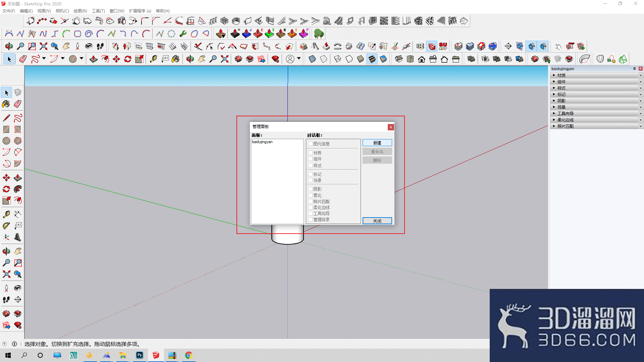The image size is (644, 362).
Task: Pin the baidujingyan tray with pushpin
Action: click(x=634, y=69)
